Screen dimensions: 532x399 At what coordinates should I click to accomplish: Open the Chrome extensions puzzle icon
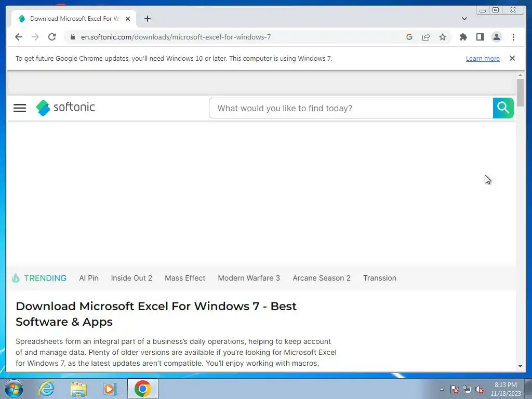(x=463, y=37)
